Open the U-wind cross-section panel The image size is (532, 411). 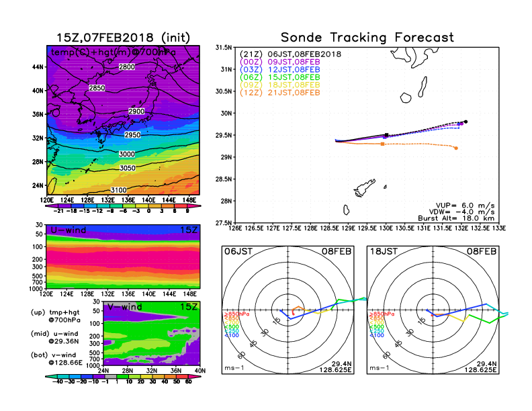coord(123,257)
